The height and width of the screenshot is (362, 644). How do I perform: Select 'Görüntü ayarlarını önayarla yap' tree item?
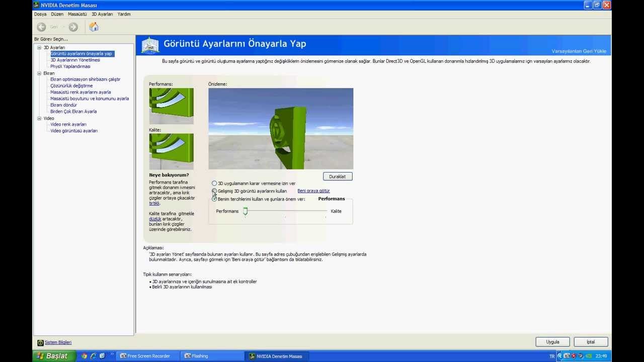[81, 54]
